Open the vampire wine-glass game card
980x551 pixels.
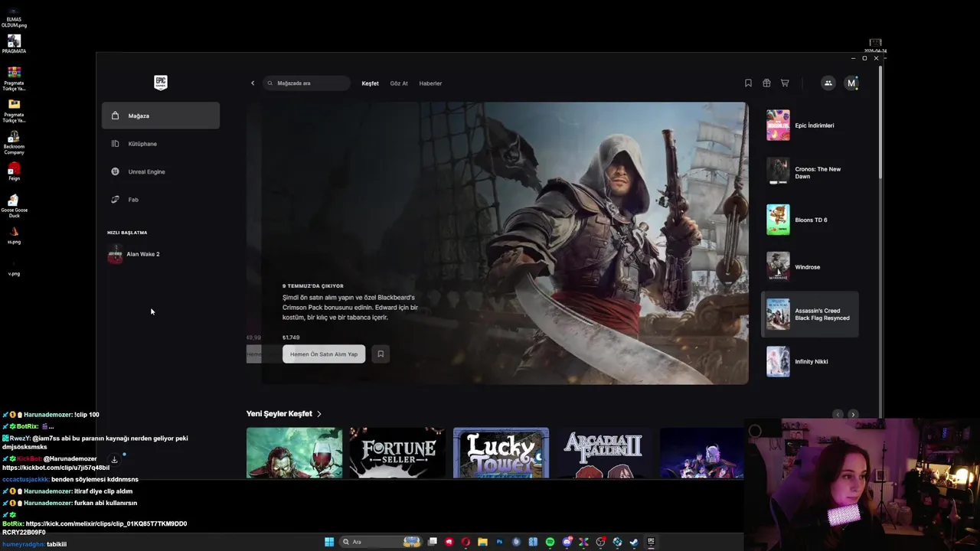pyautogui.click(x=294, y=453)
